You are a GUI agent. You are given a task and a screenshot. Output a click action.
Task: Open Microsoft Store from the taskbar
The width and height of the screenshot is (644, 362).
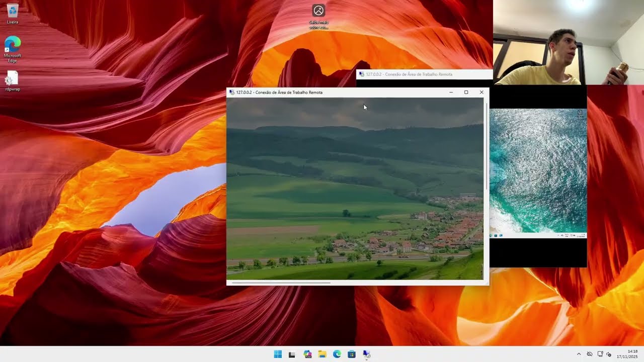point(352,354)
